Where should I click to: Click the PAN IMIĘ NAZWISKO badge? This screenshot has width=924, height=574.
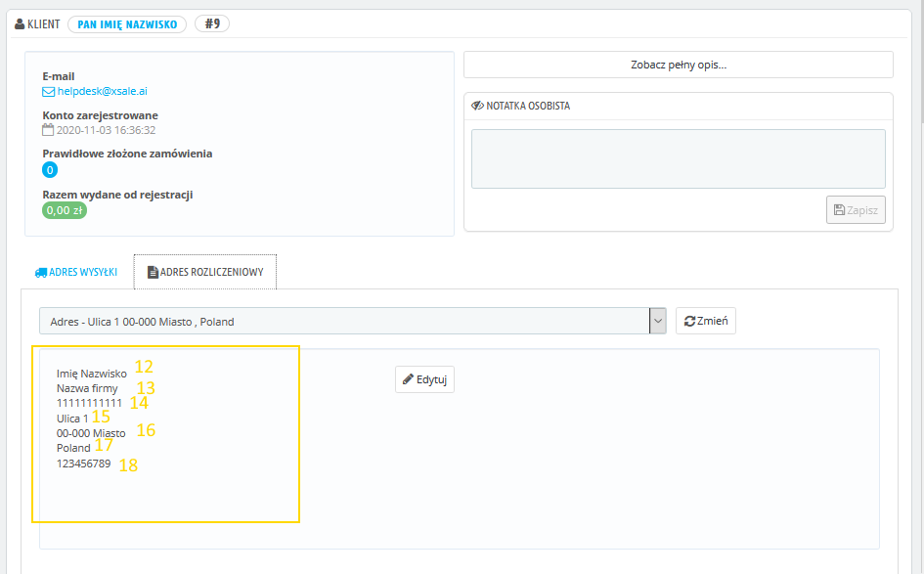pyautogui.click(x=127, y=23)
